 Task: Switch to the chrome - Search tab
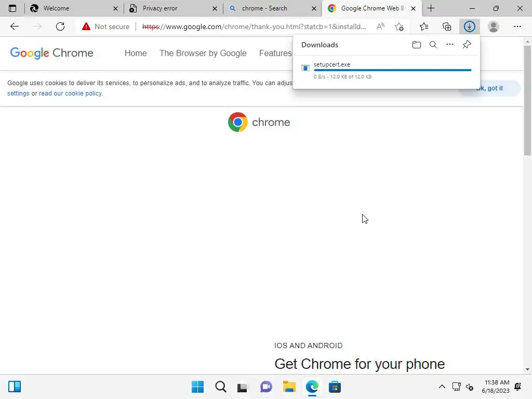coord(272,8)
